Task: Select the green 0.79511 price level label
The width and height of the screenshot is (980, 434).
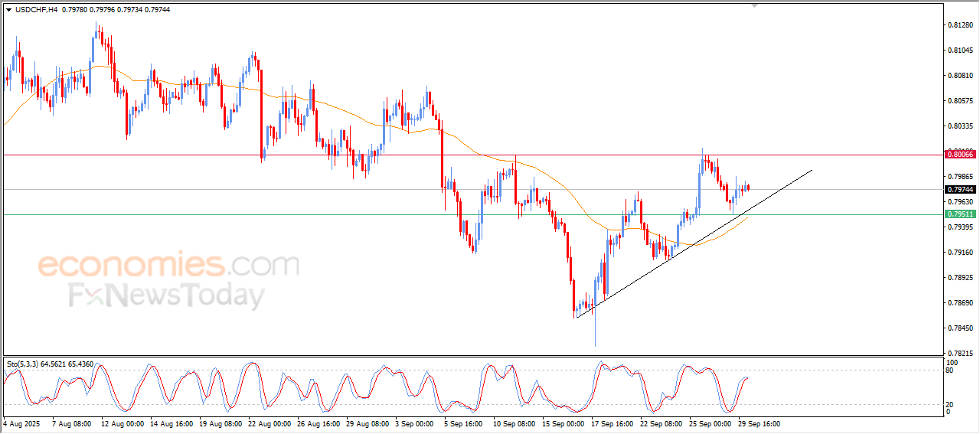Action: coord(960,214)
